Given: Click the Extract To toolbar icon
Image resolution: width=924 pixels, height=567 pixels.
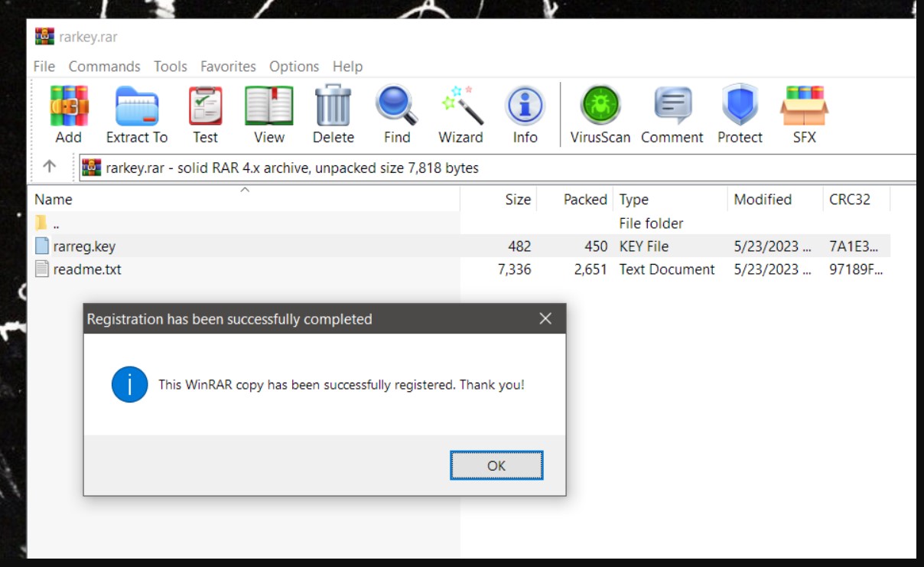Looking at the screenshot, I should click(x=137, y=107).
